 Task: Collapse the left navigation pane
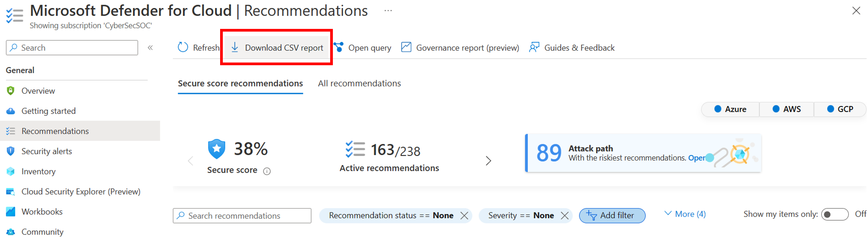150,47
